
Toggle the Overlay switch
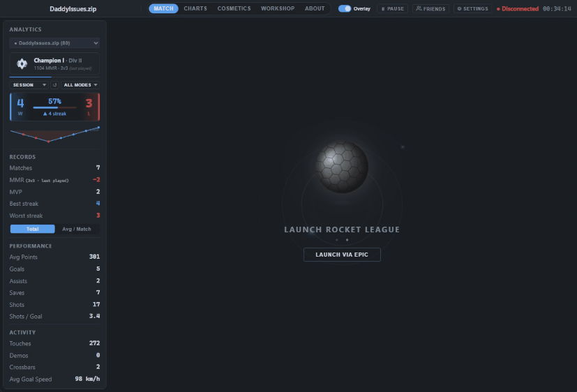point(345,8)
